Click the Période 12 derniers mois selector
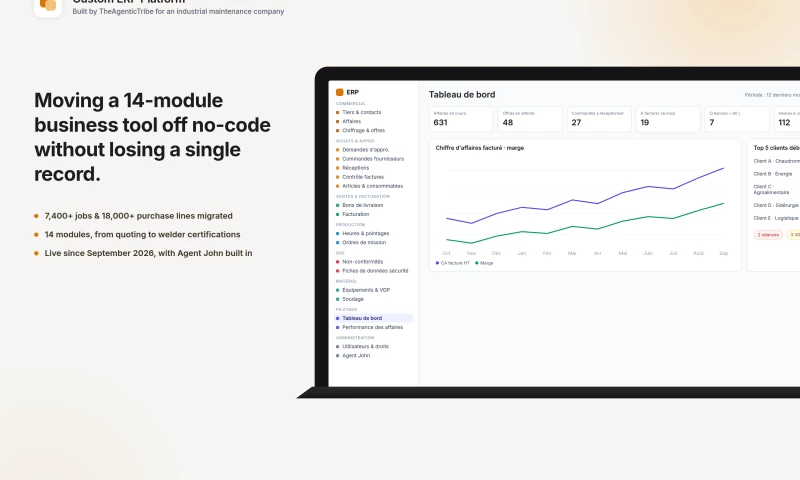The image size is (800, 480). pyautogui.click(x=772, y=95)
